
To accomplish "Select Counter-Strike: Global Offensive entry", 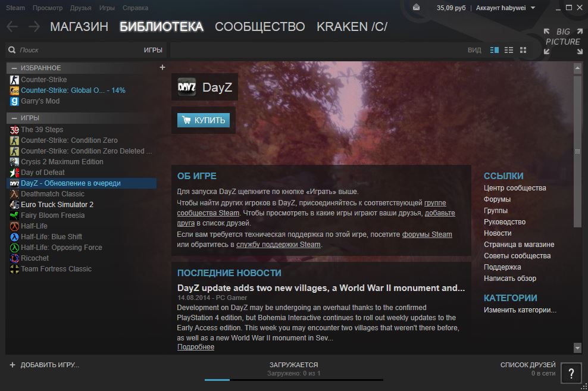I will pos(82,90).
